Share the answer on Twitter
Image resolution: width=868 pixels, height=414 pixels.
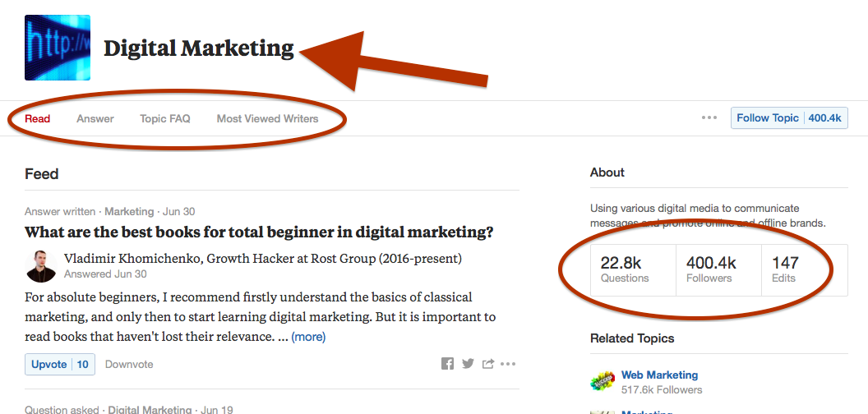468,364
